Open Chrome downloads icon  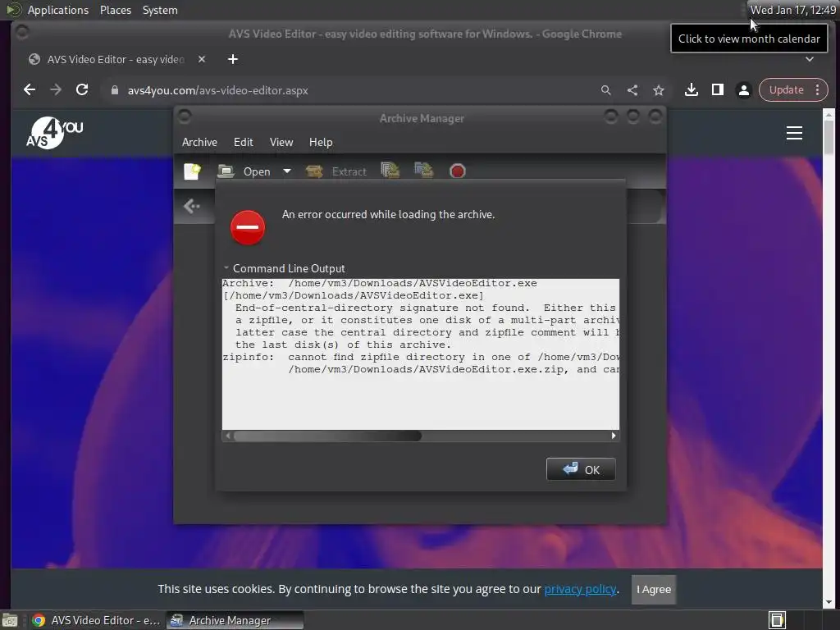(x=691, y=90)
